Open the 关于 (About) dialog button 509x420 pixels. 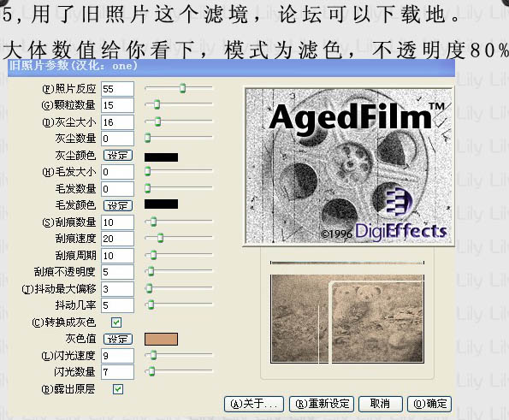(x=254, y=404)
